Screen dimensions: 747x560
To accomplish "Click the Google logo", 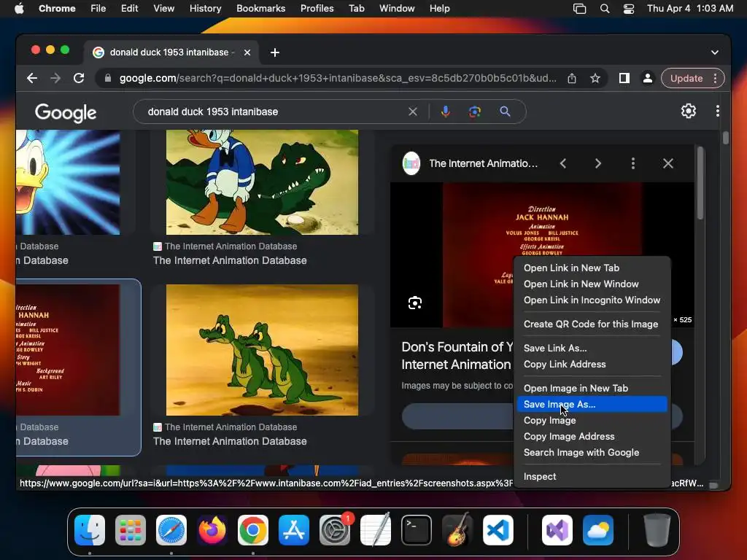I will (65, 112).
